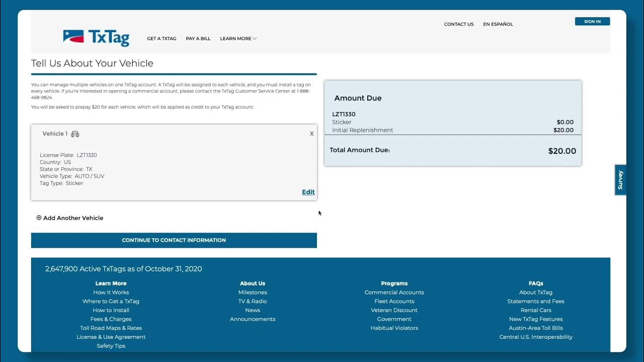The width and height of the screenshot is (644, 362).
Task: Open the How to Install link
Action: coord(111,310)
